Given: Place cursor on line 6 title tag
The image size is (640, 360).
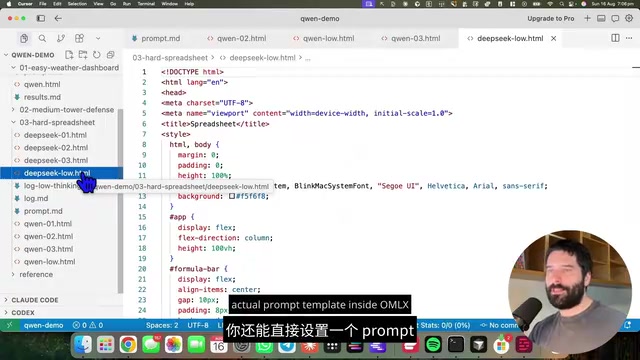Looking at the screenshot, I should [215, 124].
